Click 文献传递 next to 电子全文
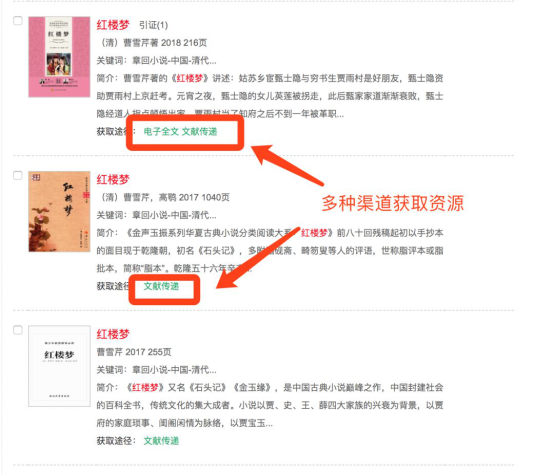Image resolution: width=554 pixels, height=476 pixels. 200,131
